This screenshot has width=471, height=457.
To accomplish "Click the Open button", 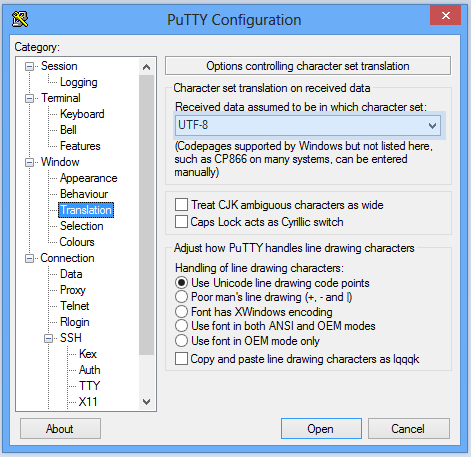I will 321,429.
